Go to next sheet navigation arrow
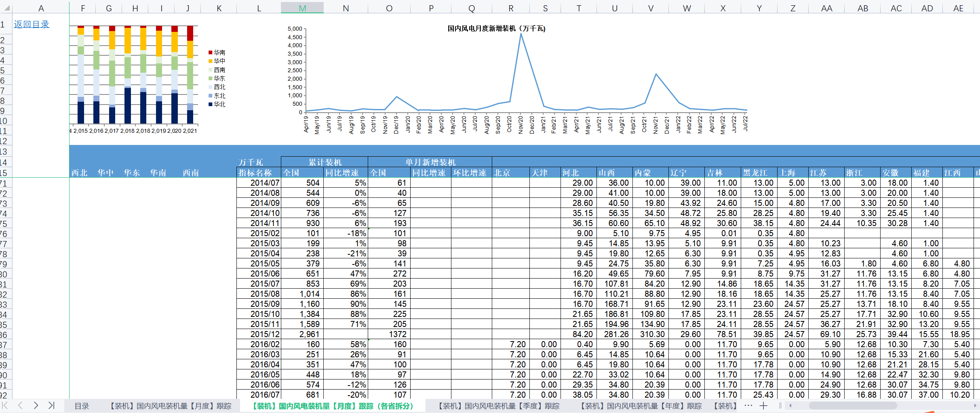 (x=36, y=405)
